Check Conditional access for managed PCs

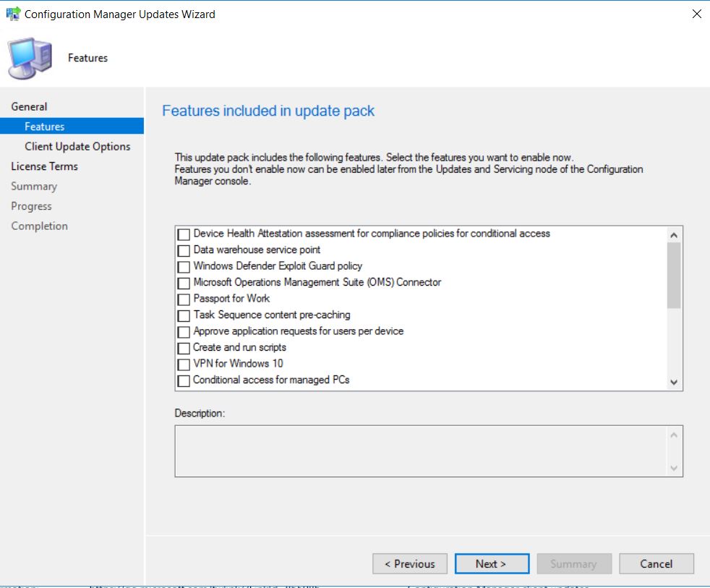point(184,380)
